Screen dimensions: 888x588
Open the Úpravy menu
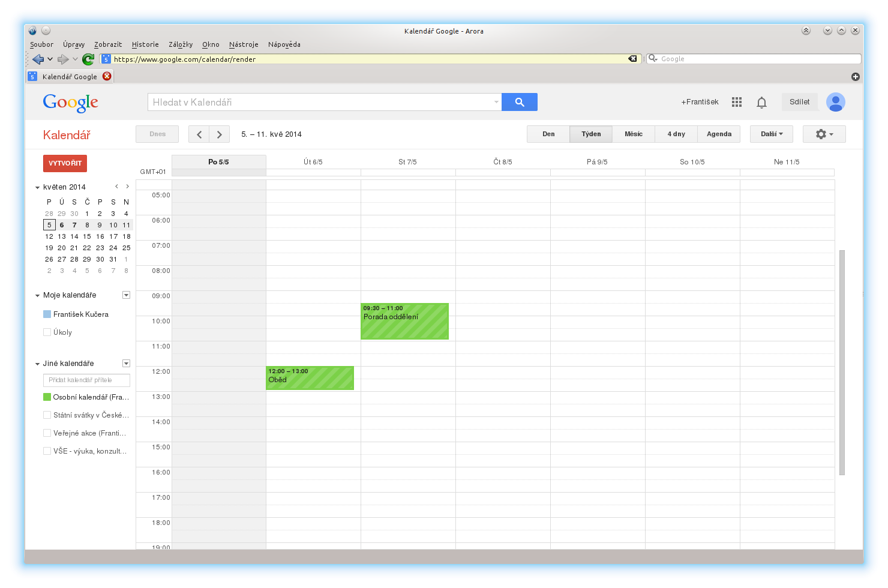click(x=74, y=44)
